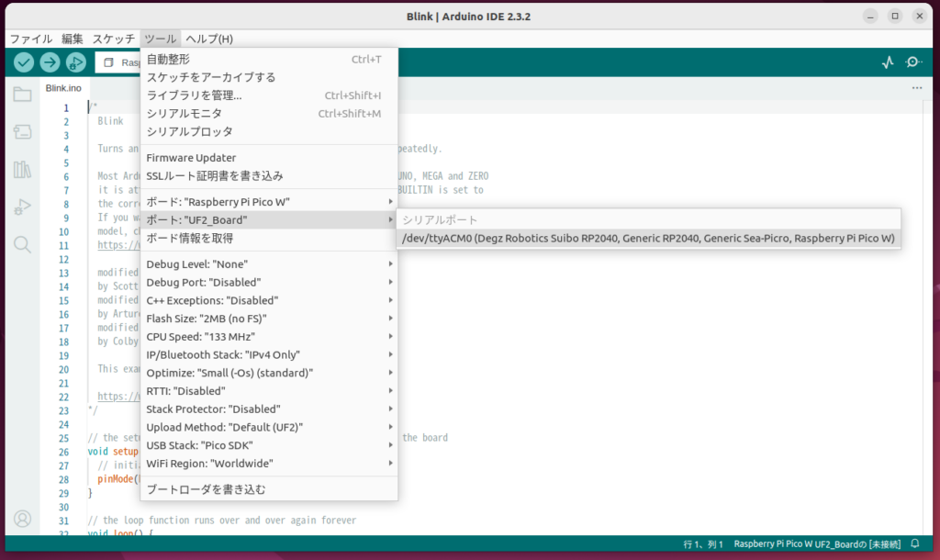Viewport: 940px width, 560px height.
Task: Expand the ポート: "UF2_Board" submenu
Action: tap(269, 220)
